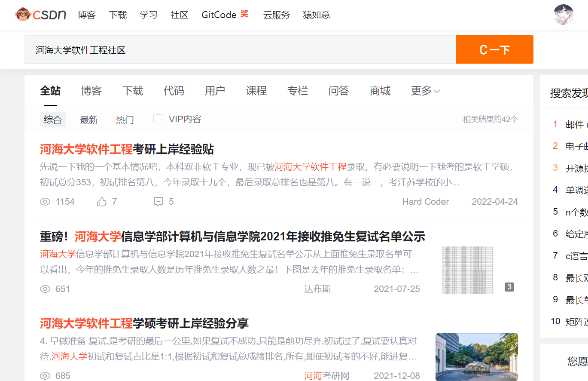Select the 热门 sort option
This screenshot has height=381, width=588.
(x=125, y=120)
